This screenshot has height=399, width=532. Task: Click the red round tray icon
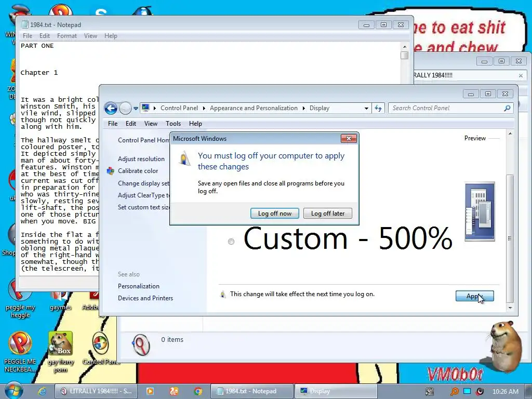coord(480,392)
